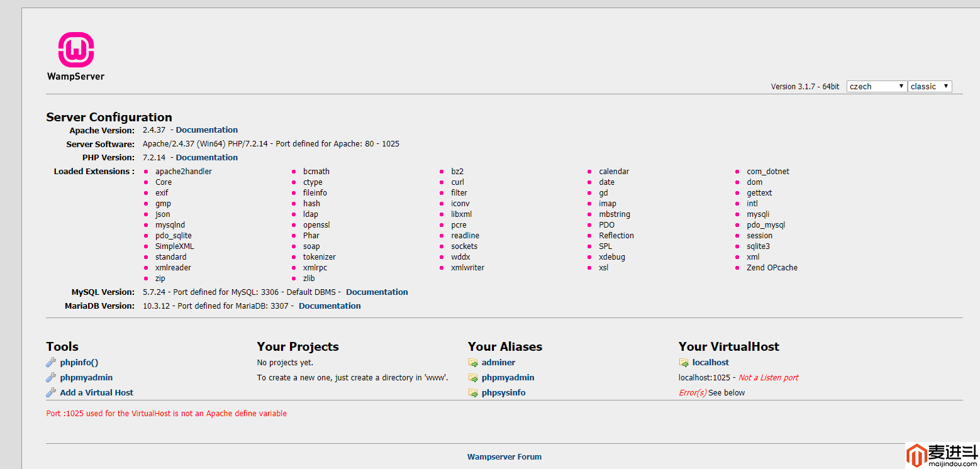This screenshot has height=469, width=980.
Task: Open the adminer alias link
Action: click(x=498, y=363)
